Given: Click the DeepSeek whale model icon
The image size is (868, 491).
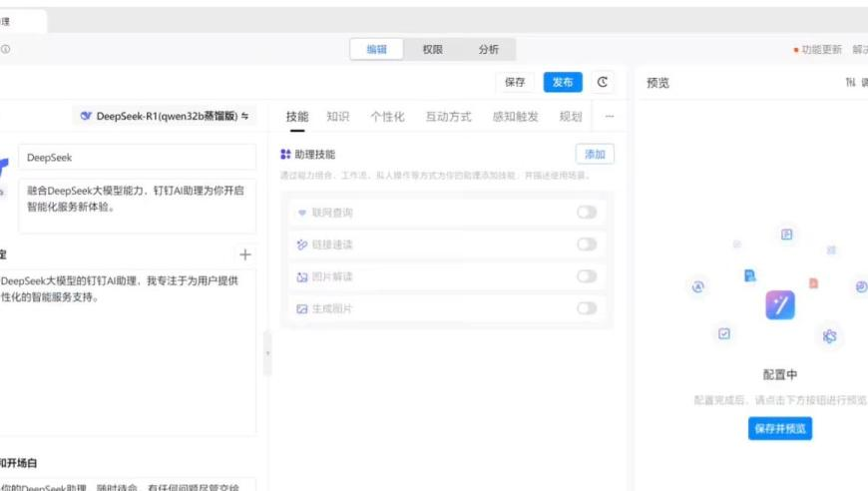Looking at the screenshot, I should point(86,116).
